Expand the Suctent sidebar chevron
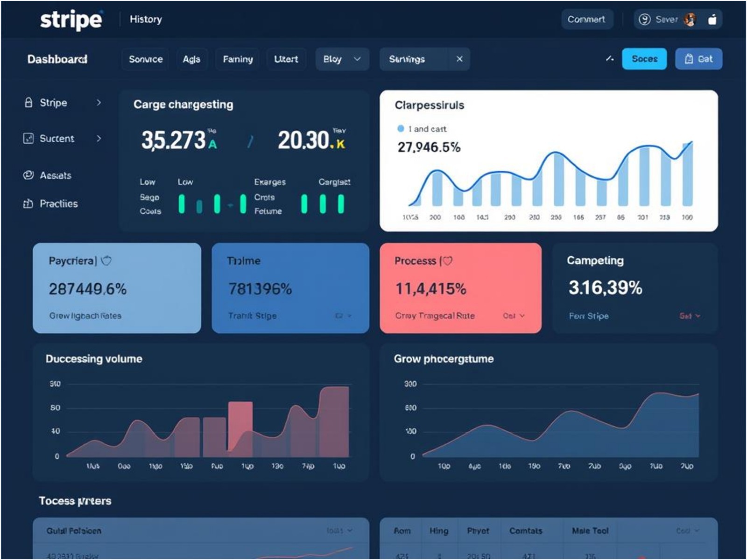The width and height of the screenshot is (747, 560). pyautogui.click(x=99, y=139)
